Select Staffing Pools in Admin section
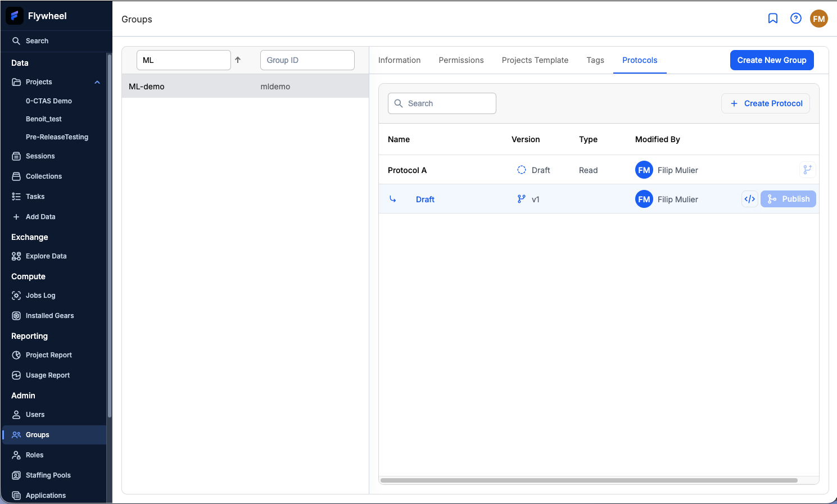The image size is (837, 504). point(47,475)
